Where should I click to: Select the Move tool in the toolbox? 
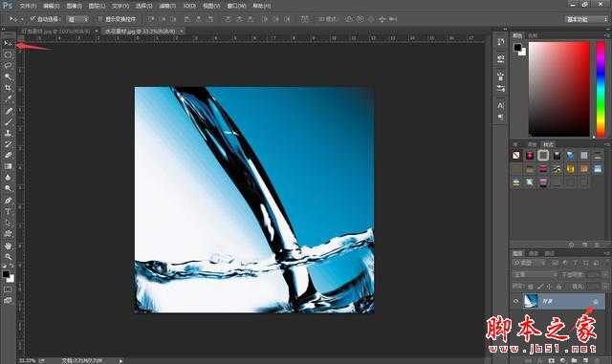[x=8, y=43]
